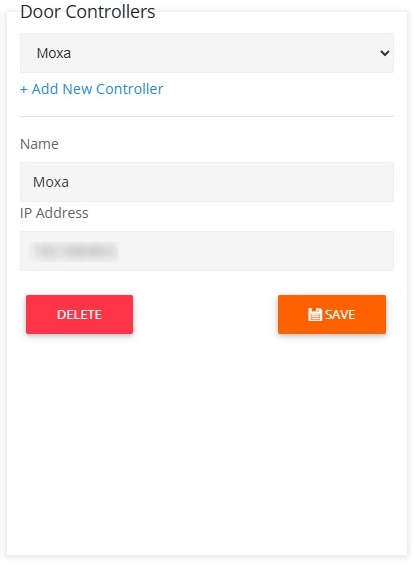Place cursor on Moxa text in Name field
Image resolution: width=414 pixels, height=566 pixels.
[51, 182]
